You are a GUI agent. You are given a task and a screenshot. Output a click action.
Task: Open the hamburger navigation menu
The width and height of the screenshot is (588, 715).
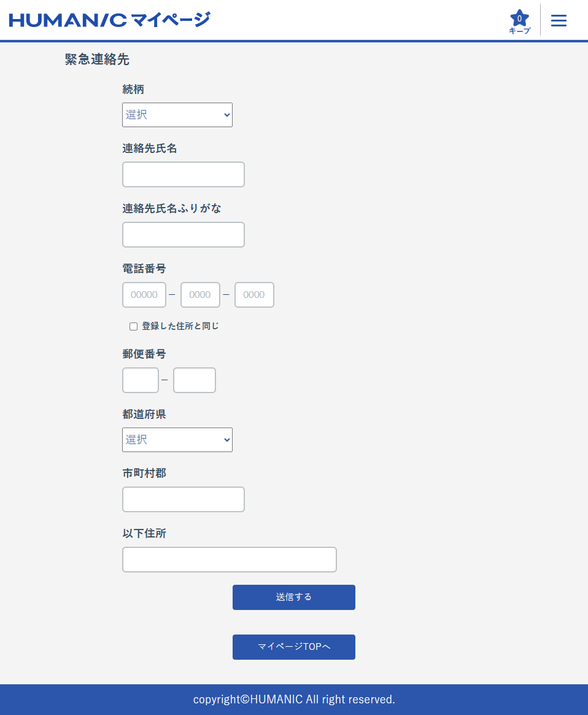tap(559, 20)
